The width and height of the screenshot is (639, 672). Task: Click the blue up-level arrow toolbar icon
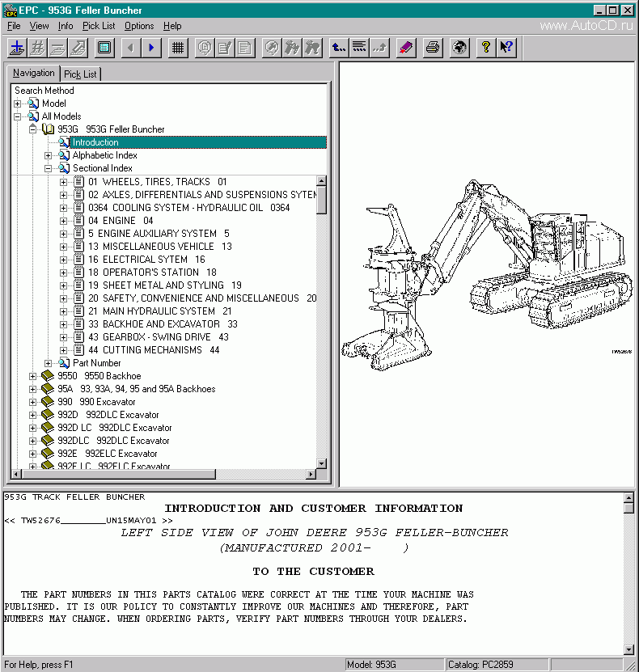[339, 48]
